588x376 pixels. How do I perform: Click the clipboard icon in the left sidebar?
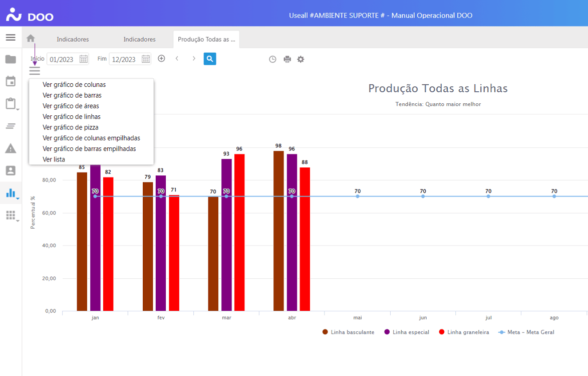10,104
